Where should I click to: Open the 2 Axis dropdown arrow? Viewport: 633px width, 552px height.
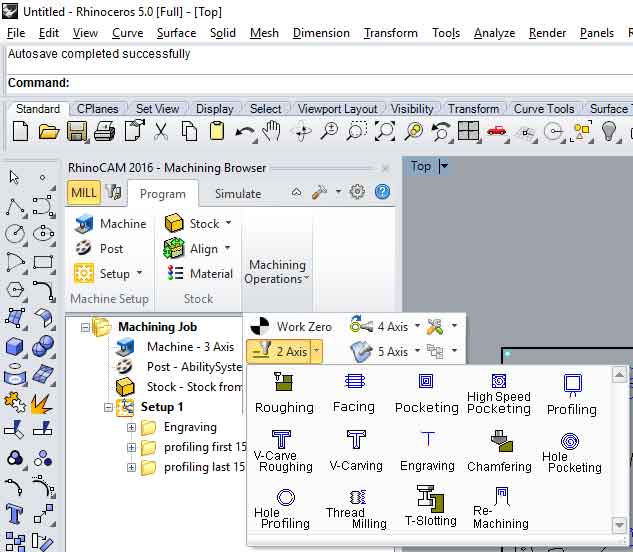coord(316,351)
